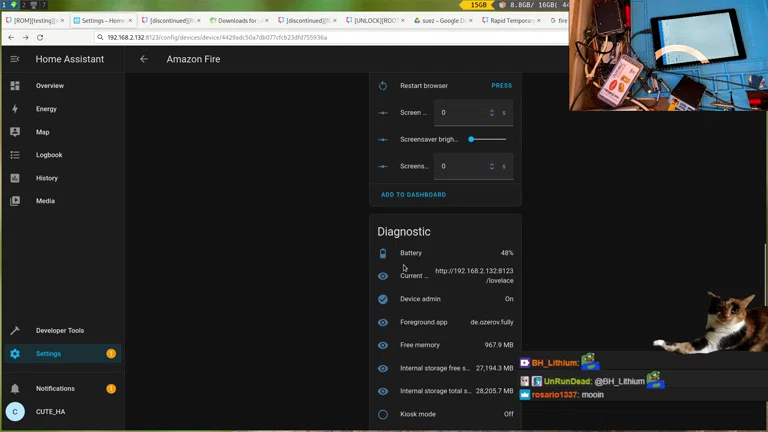Click the eye icon beside Foreground app
Screen dimensions: 768x432
(383, 322)
